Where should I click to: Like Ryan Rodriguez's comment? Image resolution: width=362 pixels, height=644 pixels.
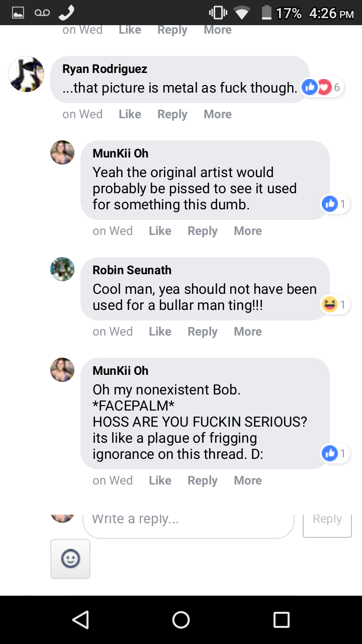[129, 114]
